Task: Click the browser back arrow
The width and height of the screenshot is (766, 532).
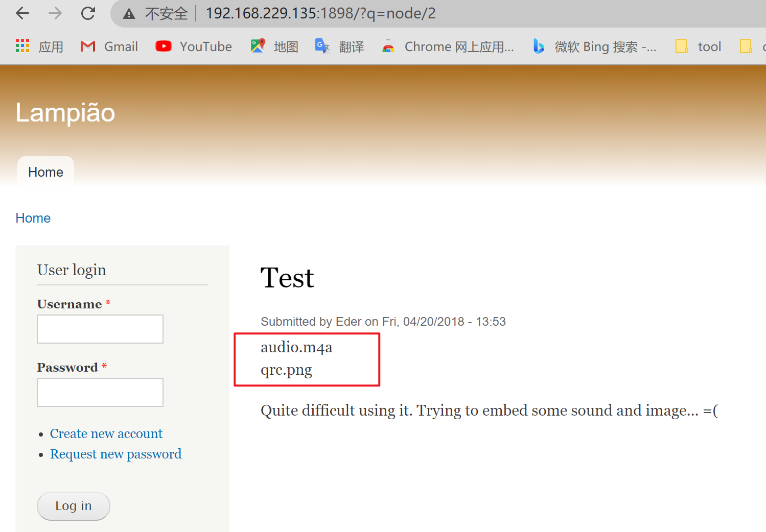Action: coord(22,13)
